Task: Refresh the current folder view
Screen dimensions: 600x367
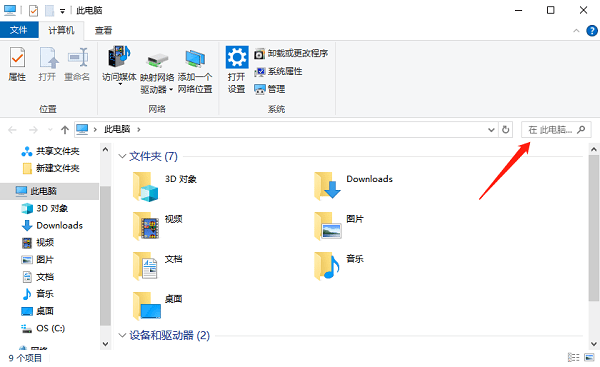Action: pyautogui.click(x=505, y=130)
